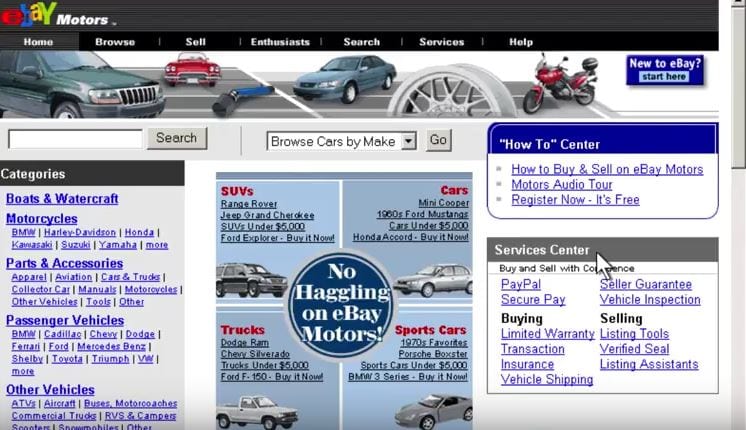Click the Go button
The width and height of the screenshot is (746, 430).
(438, 140)
